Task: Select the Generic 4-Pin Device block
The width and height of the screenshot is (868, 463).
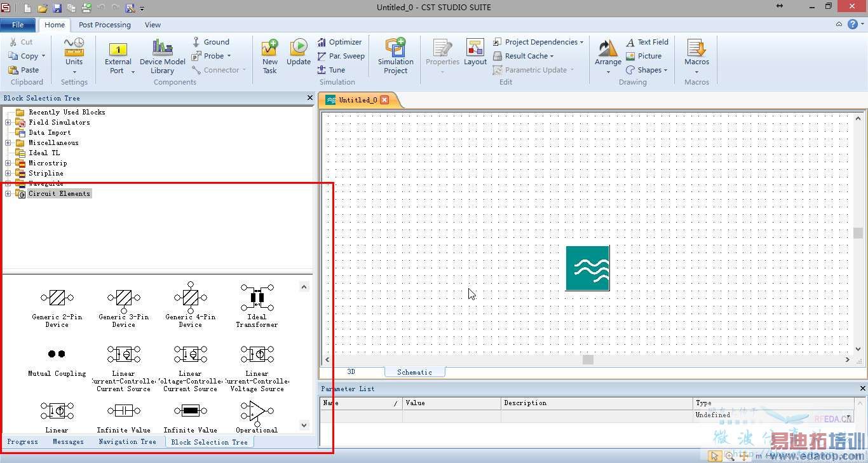Action: [190, 306]
